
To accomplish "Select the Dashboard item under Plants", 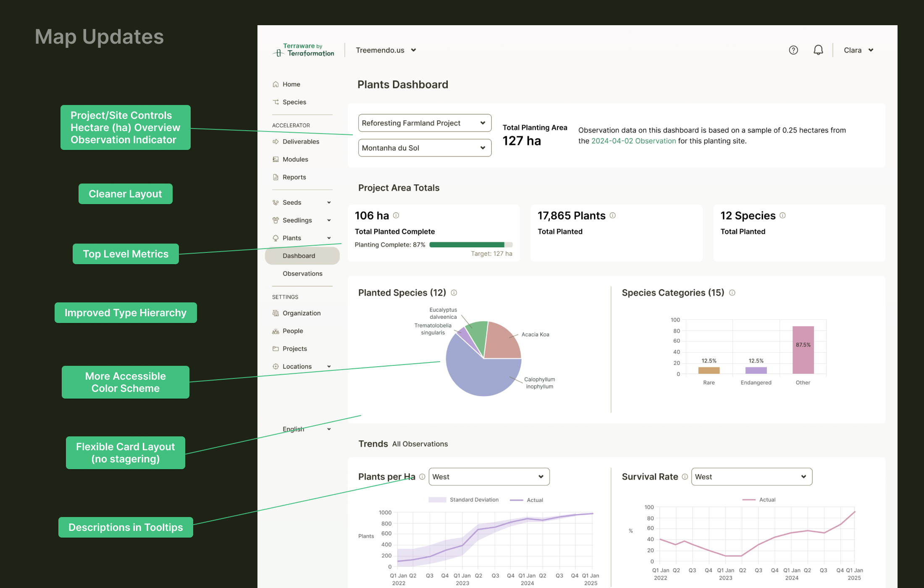I will click(x=299, y=256).
